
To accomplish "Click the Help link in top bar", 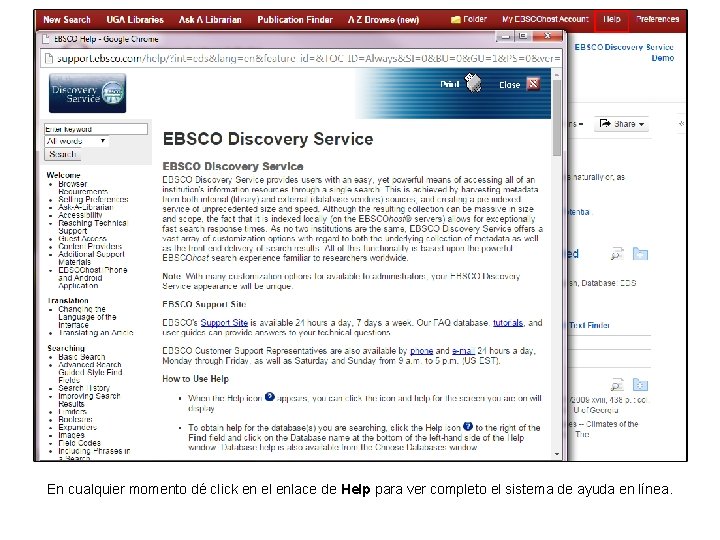I will [611, 19].
